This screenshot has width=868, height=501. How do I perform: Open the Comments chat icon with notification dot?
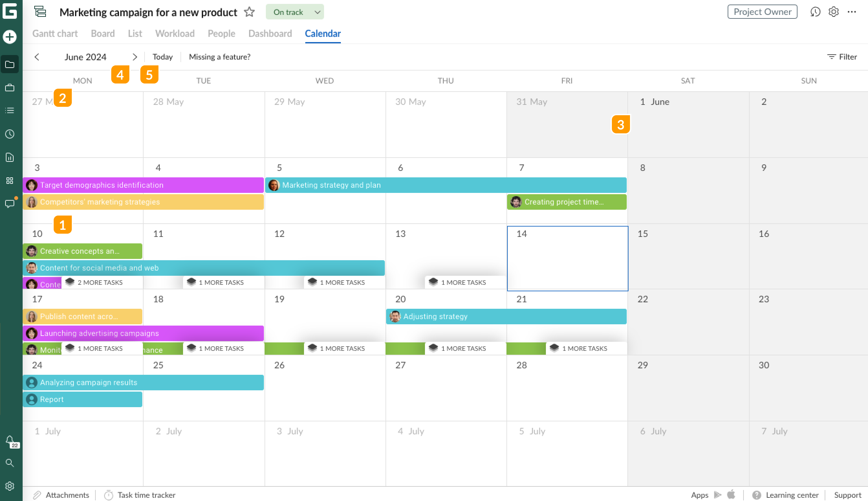[x=10, y=203]
